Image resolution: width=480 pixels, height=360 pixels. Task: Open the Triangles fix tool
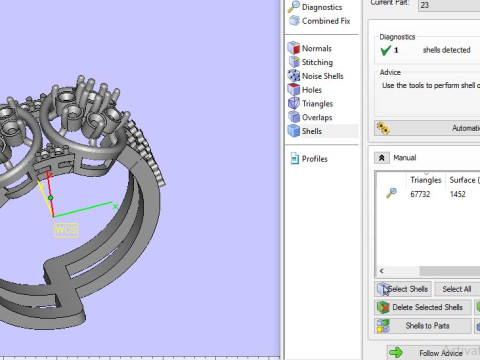tap(310, 104)
